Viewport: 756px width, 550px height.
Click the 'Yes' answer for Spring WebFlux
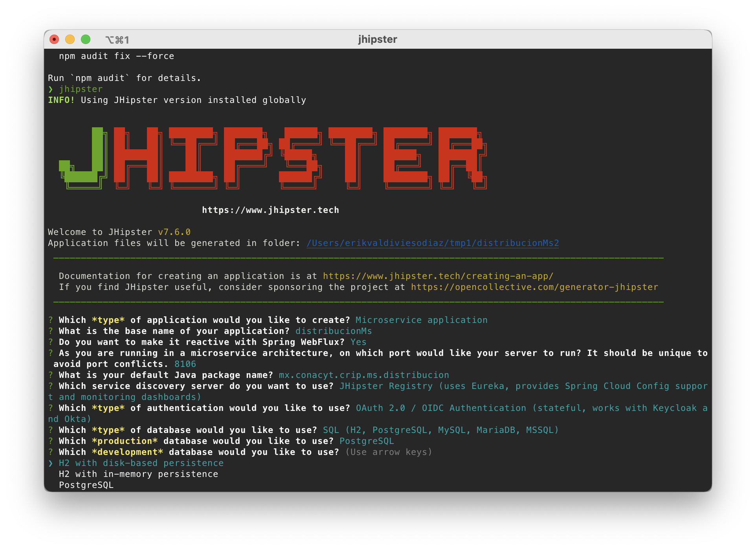[358, 342]
